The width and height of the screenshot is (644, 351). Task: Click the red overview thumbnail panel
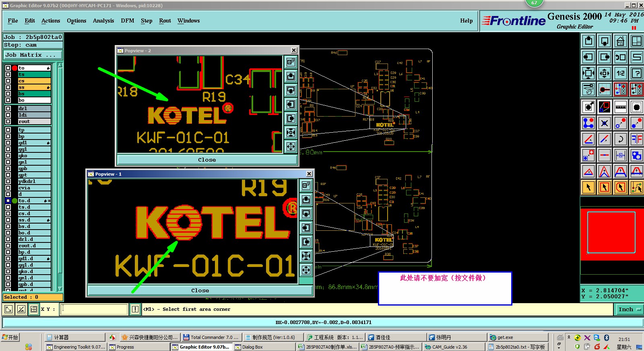[x=612, y=234]
